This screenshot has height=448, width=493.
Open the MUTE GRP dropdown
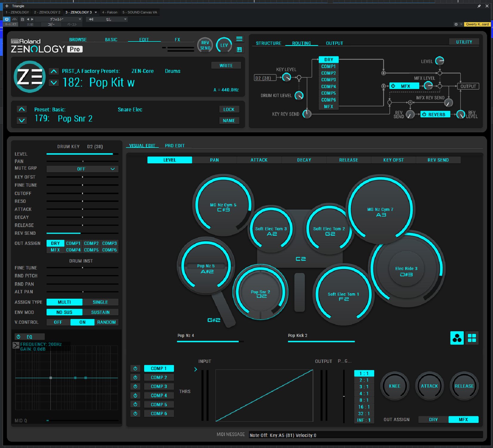82,169
